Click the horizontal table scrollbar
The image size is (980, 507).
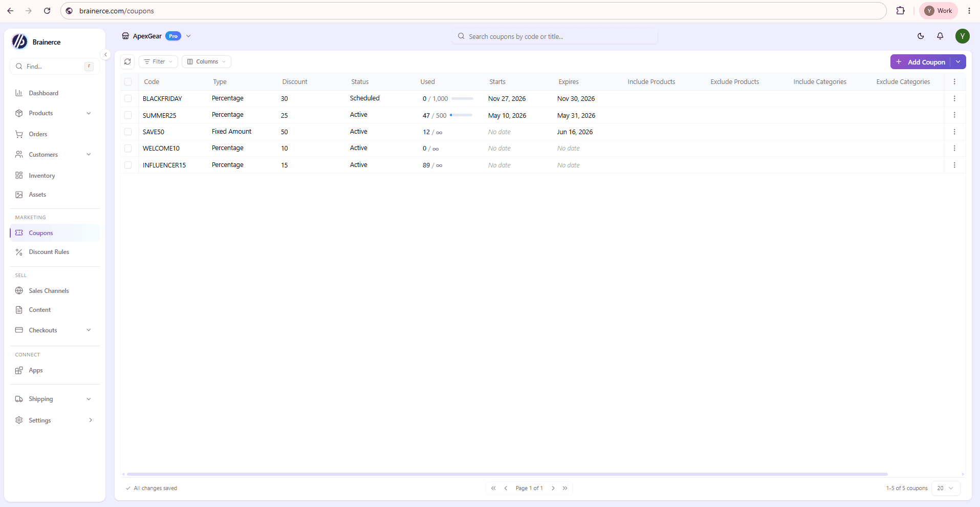(x=507, y=474)
